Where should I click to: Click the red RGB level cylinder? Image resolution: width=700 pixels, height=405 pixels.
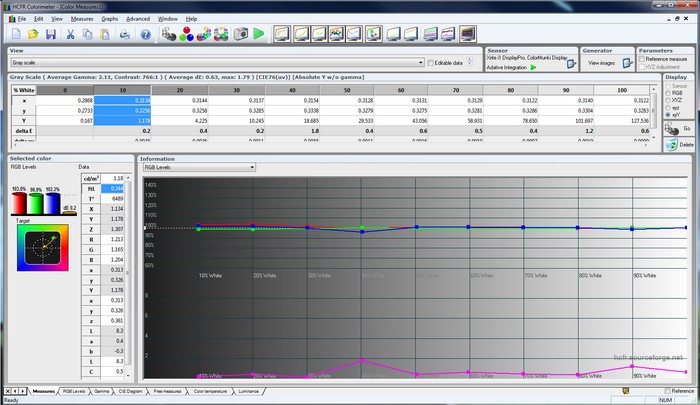click(19, 204)
